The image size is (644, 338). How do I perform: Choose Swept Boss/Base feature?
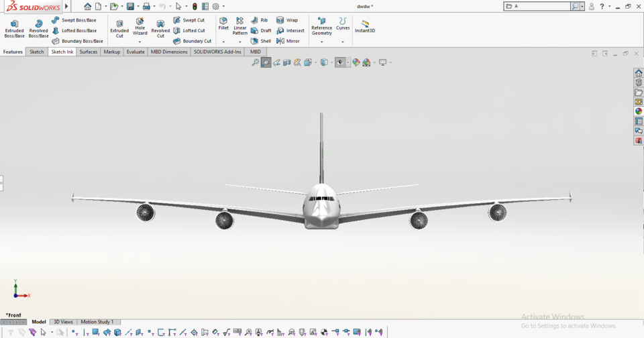[x=74, y=20]
